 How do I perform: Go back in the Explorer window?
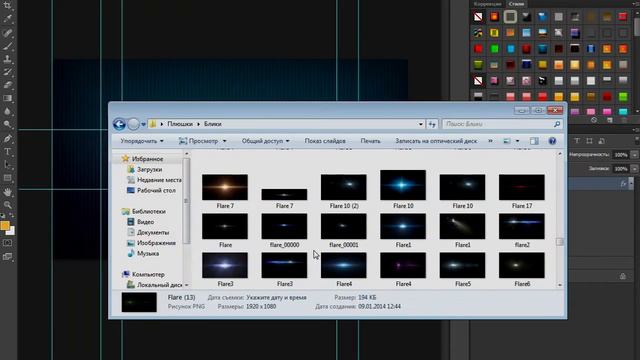119,124
